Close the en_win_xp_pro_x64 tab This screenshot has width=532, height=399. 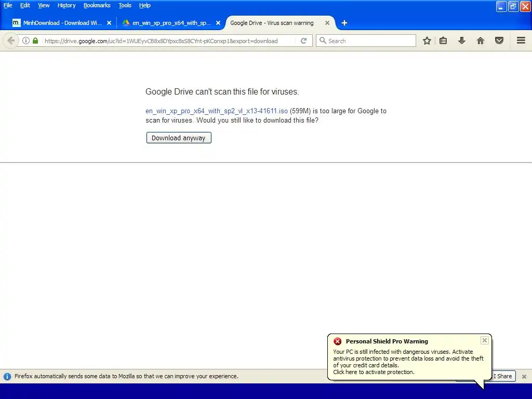point(218,23)
